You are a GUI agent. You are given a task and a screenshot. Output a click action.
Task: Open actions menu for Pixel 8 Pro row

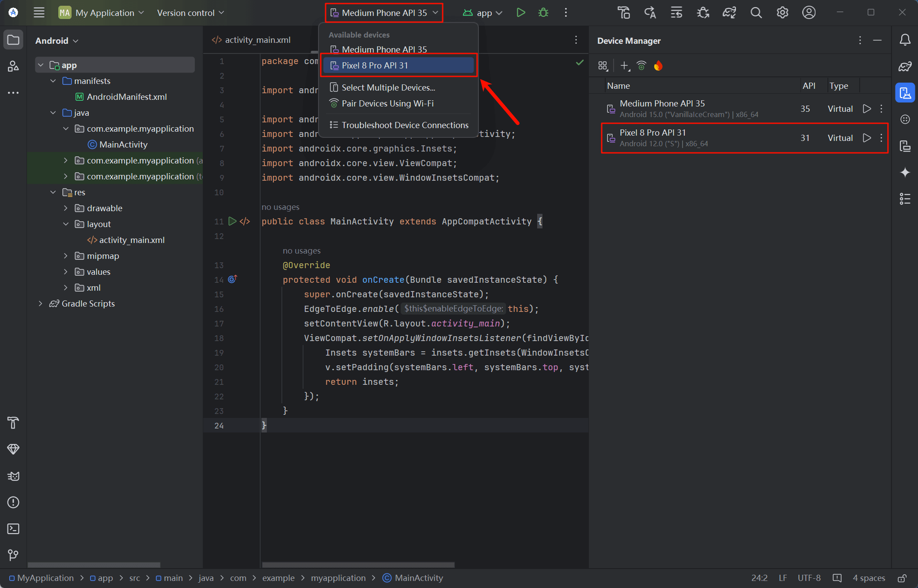click(881, 138)
